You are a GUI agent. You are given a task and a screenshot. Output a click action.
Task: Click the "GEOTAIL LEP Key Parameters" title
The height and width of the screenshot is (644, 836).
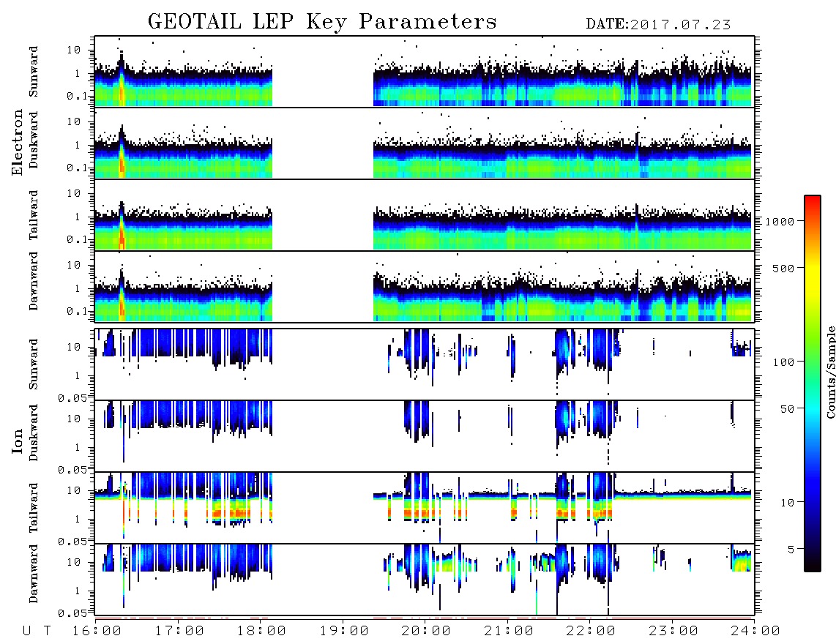coord(322,22)
